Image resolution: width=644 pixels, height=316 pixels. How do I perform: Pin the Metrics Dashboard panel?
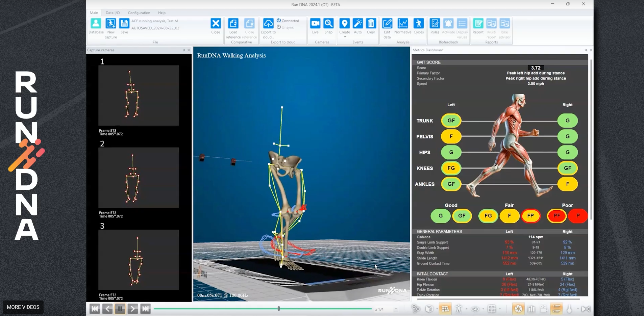click(x=586, y=50)
